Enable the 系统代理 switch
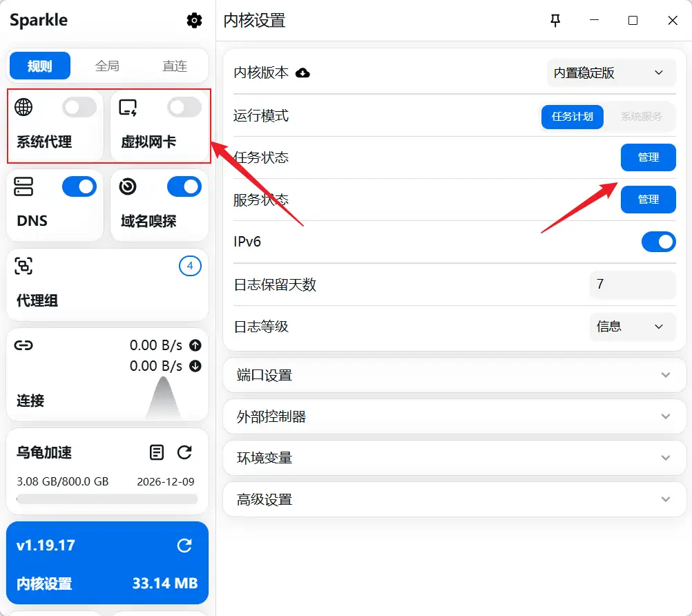The width and height of the screenshot is (692, 616). point(79,107)
